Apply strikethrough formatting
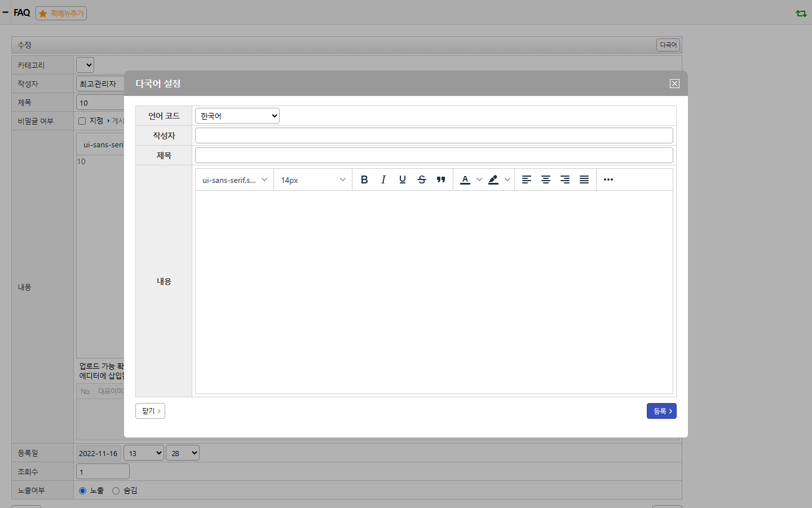This screenshot has width=812, height=508. (422, 179)
